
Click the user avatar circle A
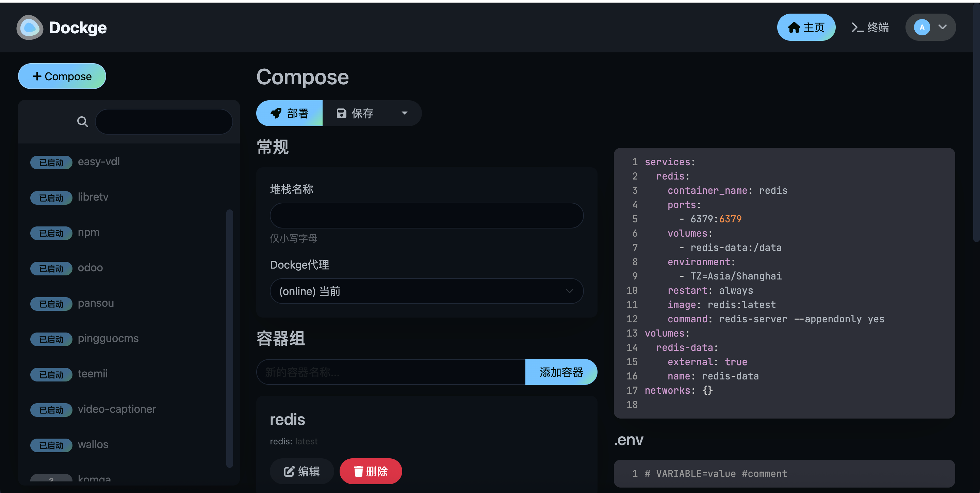click(922, 27)
